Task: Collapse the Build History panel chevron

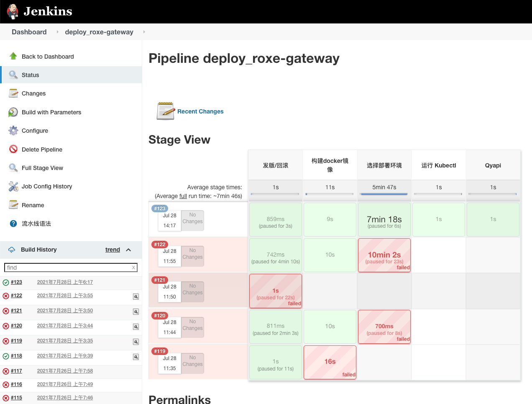Action: 128,250
